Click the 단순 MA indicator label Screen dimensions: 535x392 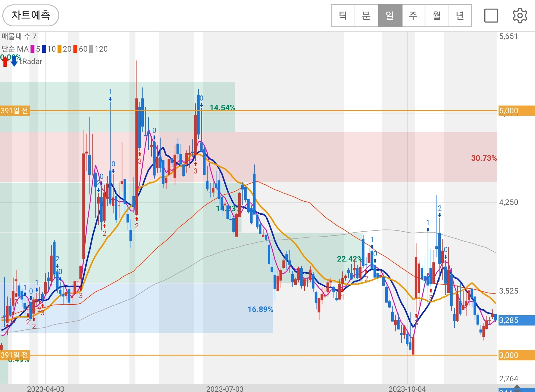(15, 49)
